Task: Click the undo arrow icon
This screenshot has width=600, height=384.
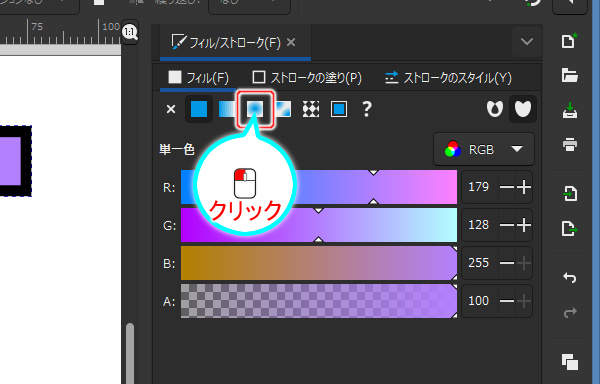Action: point(570,277)
